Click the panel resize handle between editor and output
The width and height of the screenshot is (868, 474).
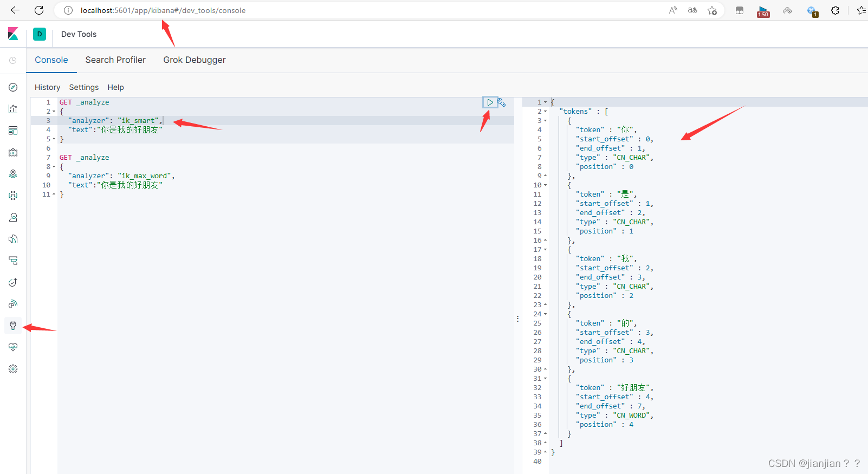[x=518, y=319]
